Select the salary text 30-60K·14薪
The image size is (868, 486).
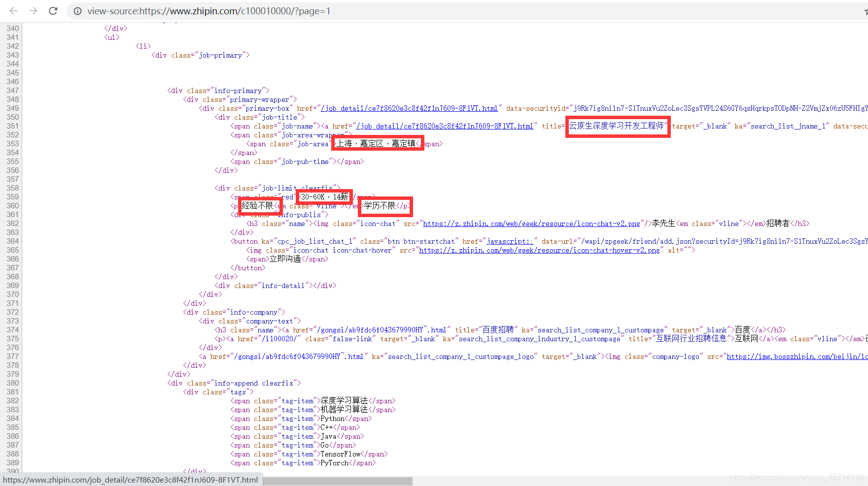click(x=324, y=197)
